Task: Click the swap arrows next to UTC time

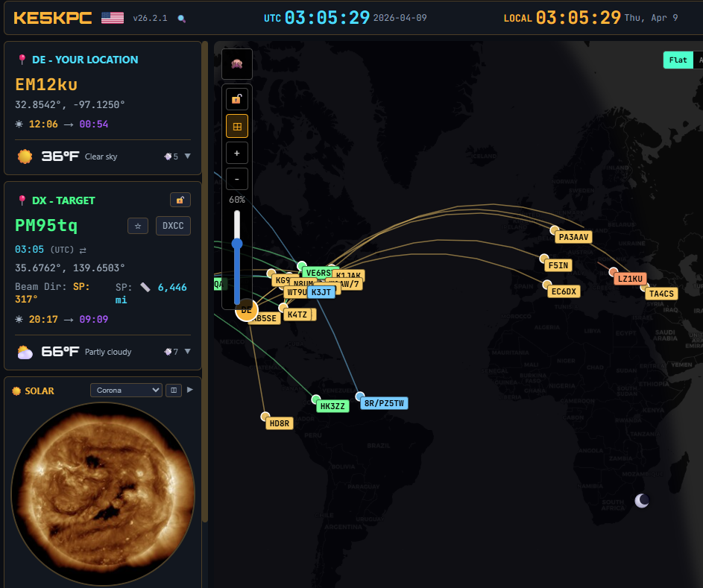Action: (x=83, y=250)
